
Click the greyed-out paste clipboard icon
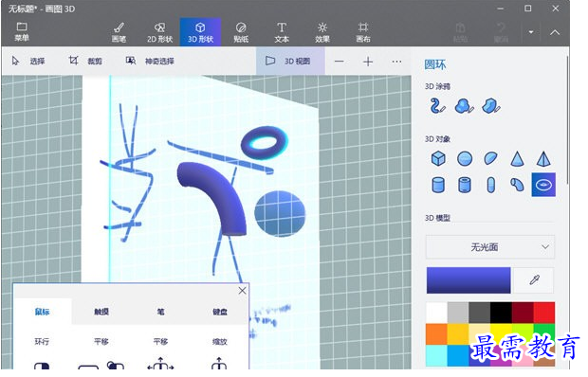tap(460, 28)
